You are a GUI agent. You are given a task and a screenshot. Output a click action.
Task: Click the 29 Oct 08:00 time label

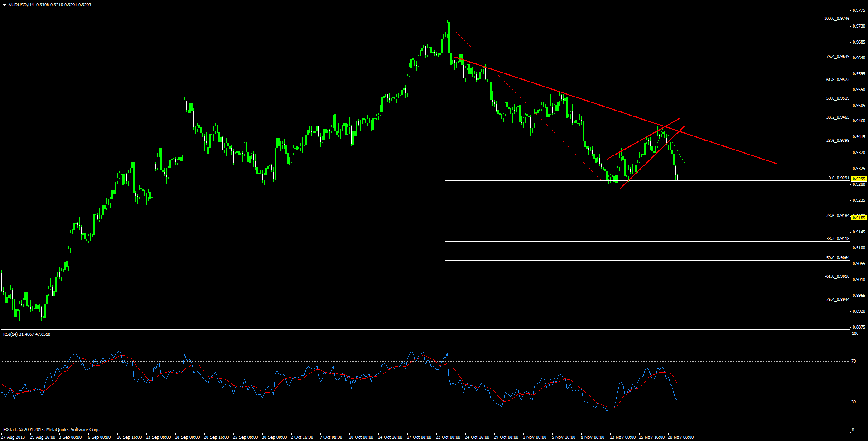[x=506, y=437]
